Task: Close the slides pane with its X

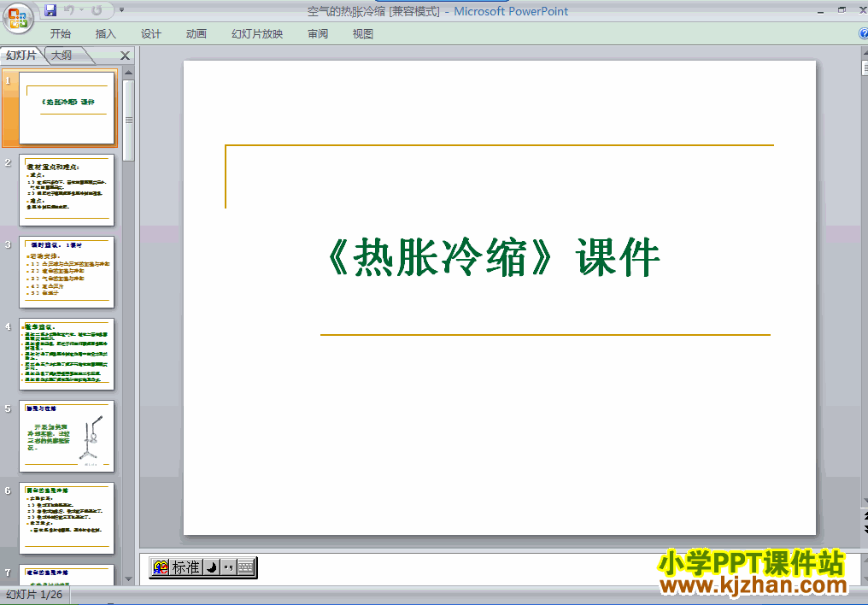Action: click(125, 56)
